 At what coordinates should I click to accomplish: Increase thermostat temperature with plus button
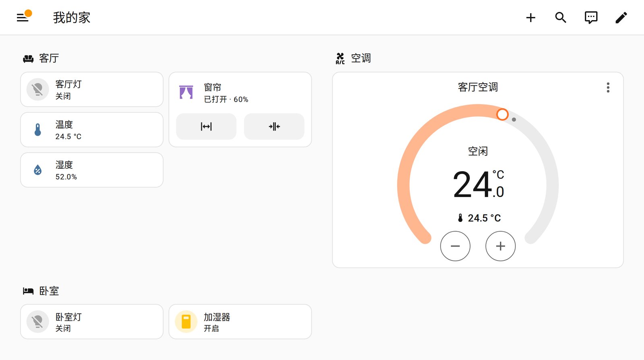point(501,246)
